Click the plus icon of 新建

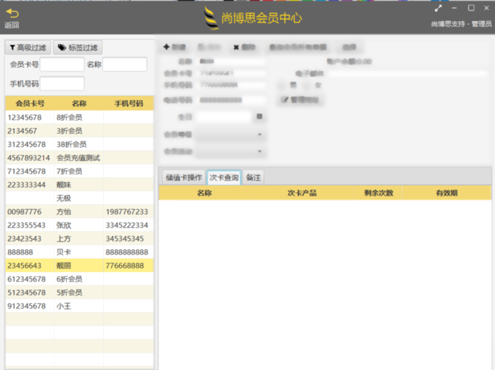tap(166, 47)
